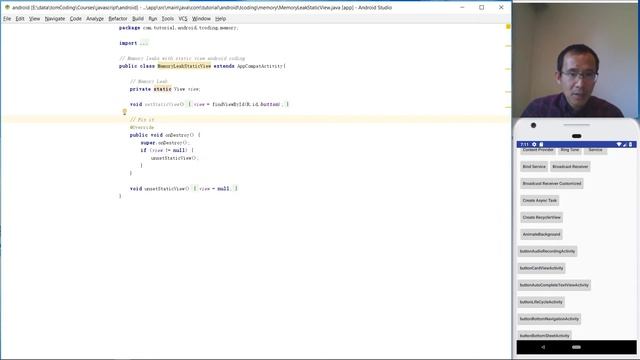Open the Window menu
Image resolution: width=640 pixels, height=360 pixels.
(x=201, y=19)
